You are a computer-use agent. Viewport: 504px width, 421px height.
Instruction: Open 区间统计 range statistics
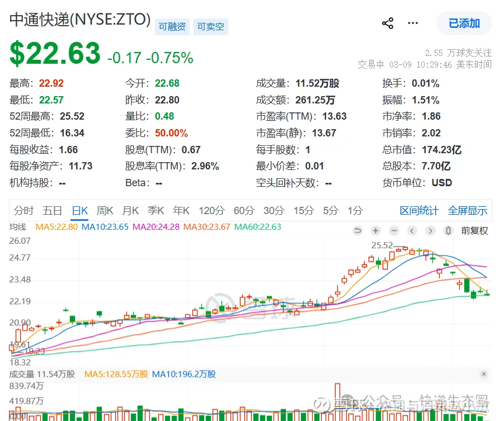pyautogui.click(x=419, y=210)
